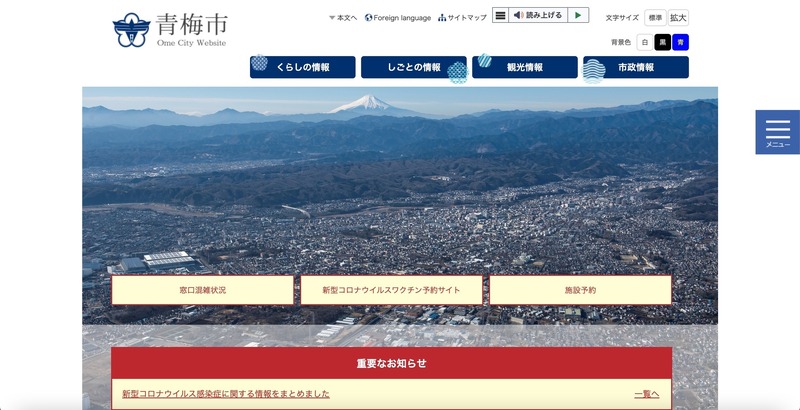Screen dimensions: 800x410
Task: Open the 一覧へ notices list link
Action: (647, 394)
